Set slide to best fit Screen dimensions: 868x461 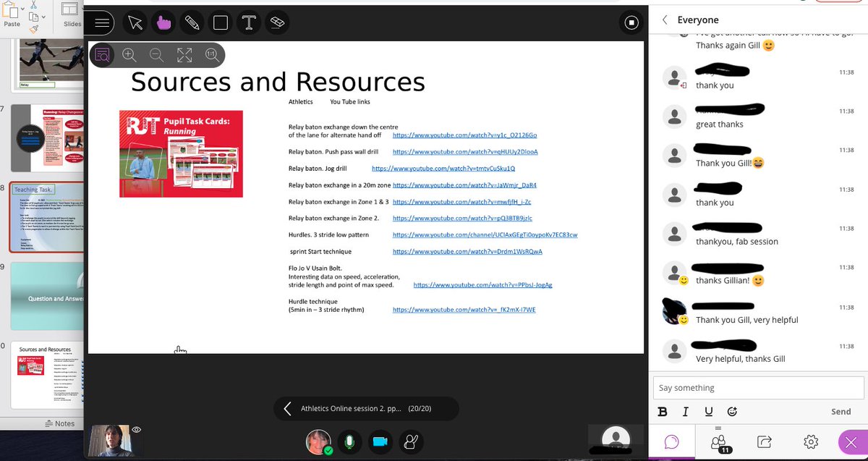tap(184, 54)
